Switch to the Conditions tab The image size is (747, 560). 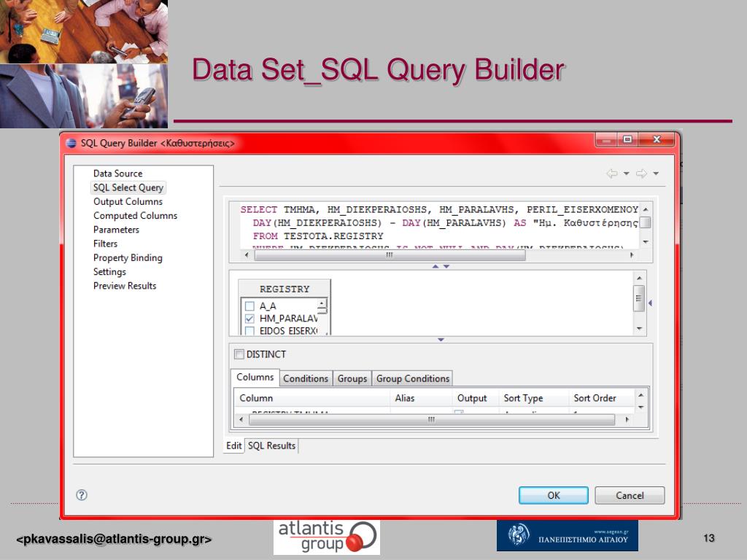click(x=305, y=378)
